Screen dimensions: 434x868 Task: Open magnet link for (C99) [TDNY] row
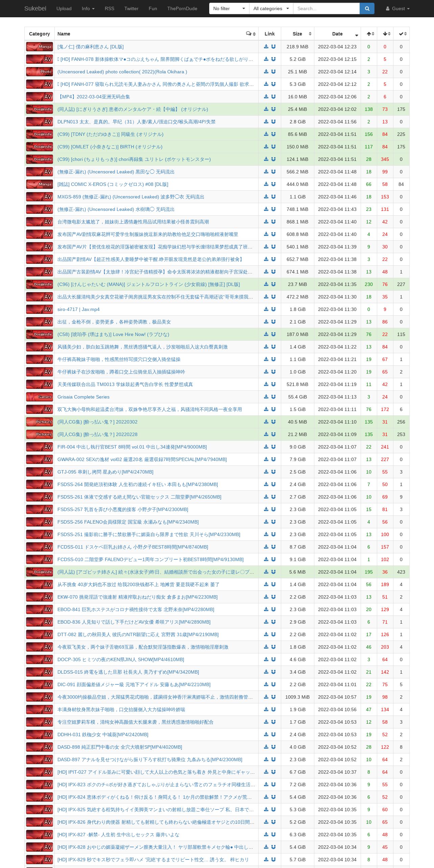click(273, 134)
